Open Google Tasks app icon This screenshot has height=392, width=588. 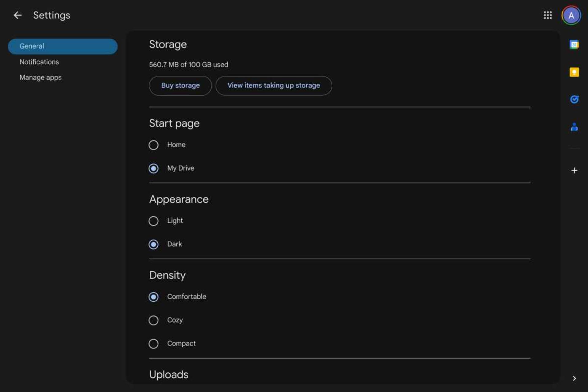[x=575, y=99]
